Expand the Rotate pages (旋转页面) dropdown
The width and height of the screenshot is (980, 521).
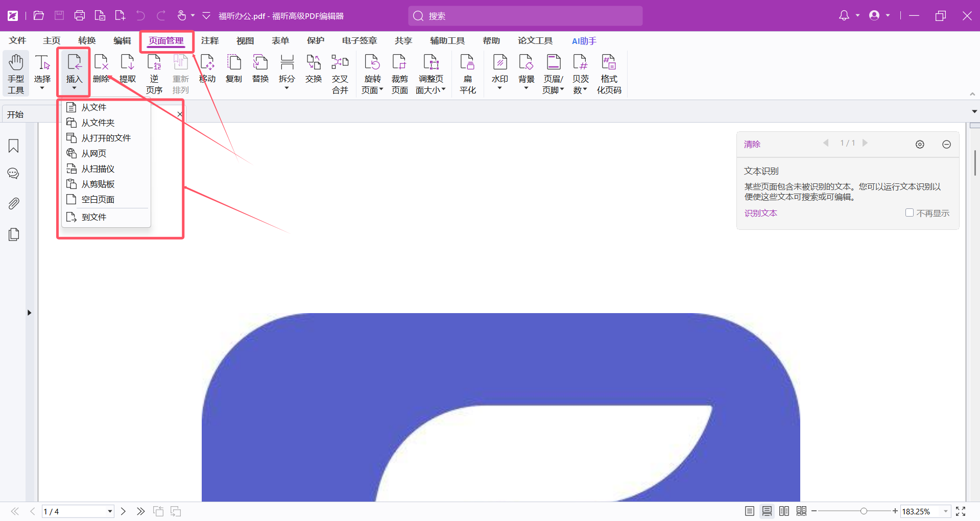click(x=381, y=89)
